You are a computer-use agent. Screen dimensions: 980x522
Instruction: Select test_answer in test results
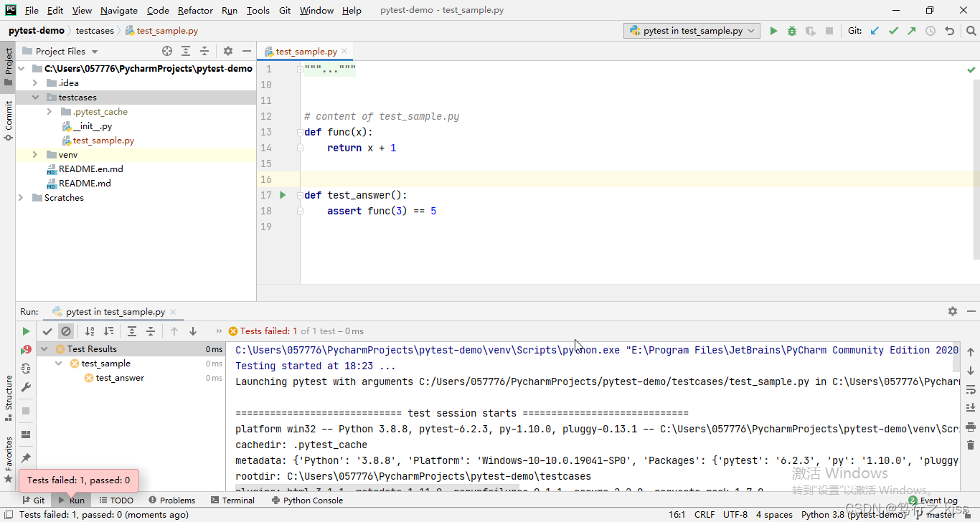[x=120, y=378]
